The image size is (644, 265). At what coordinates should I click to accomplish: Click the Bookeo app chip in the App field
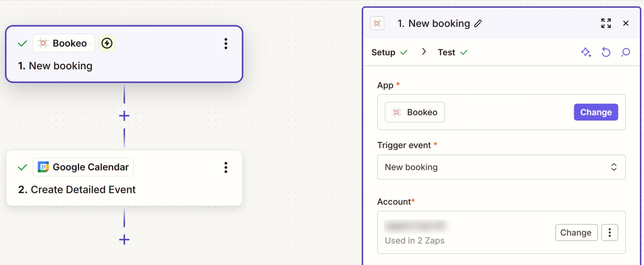tap(415, 112)
